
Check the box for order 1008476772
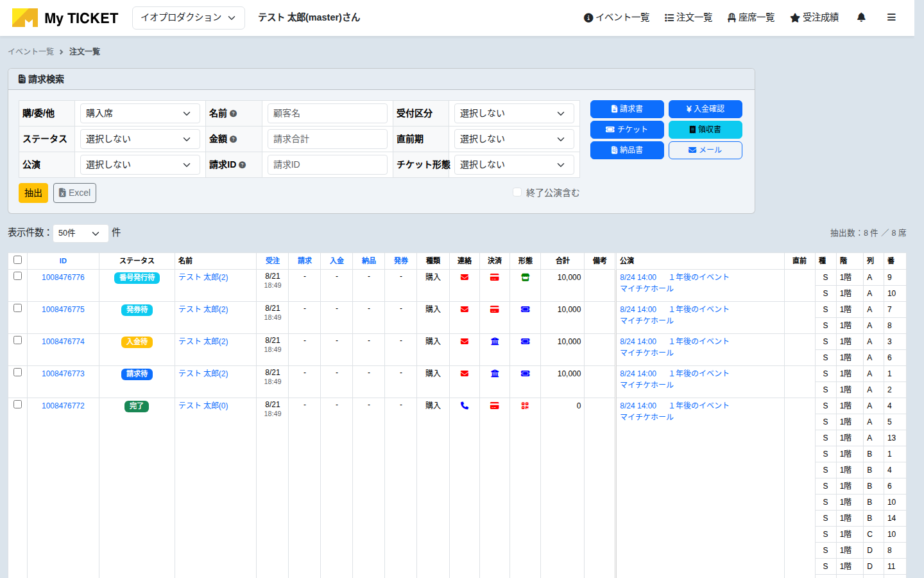click(x=18, y=405)
